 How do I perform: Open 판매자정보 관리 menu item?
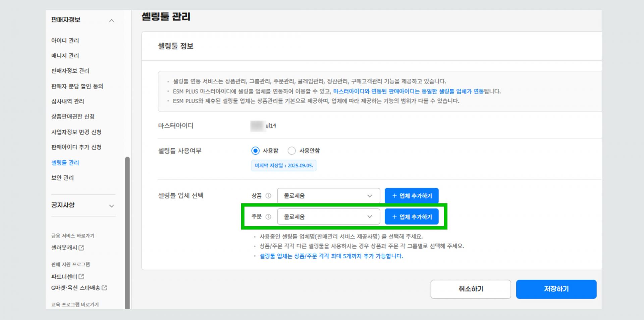(70, 71)
